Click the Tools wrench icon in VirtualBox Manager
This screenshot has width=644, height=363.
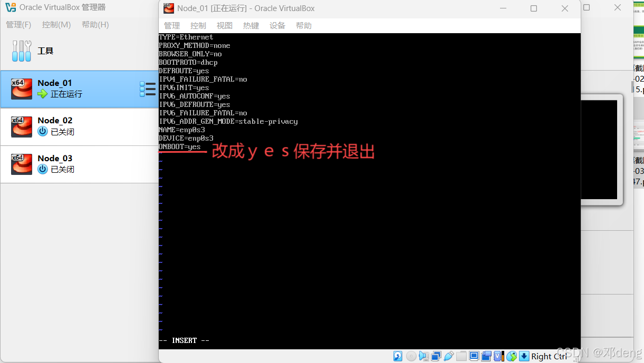click(22, 51)
